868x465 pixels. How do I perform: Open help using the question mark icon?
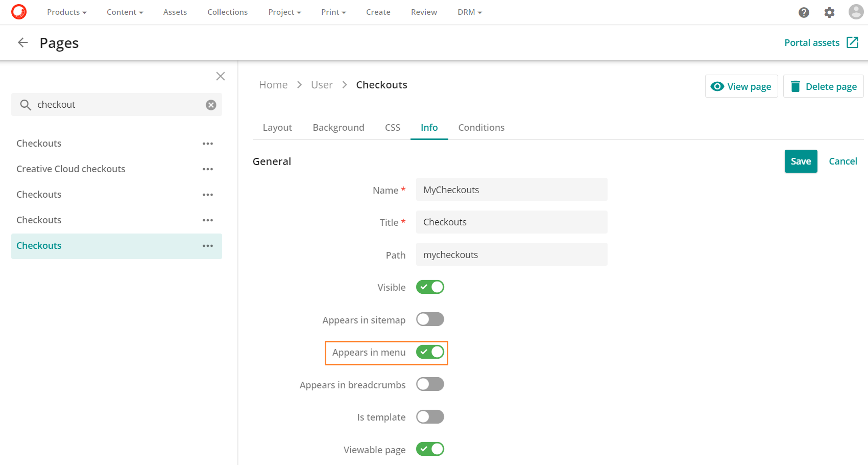(x=804, y=12)
